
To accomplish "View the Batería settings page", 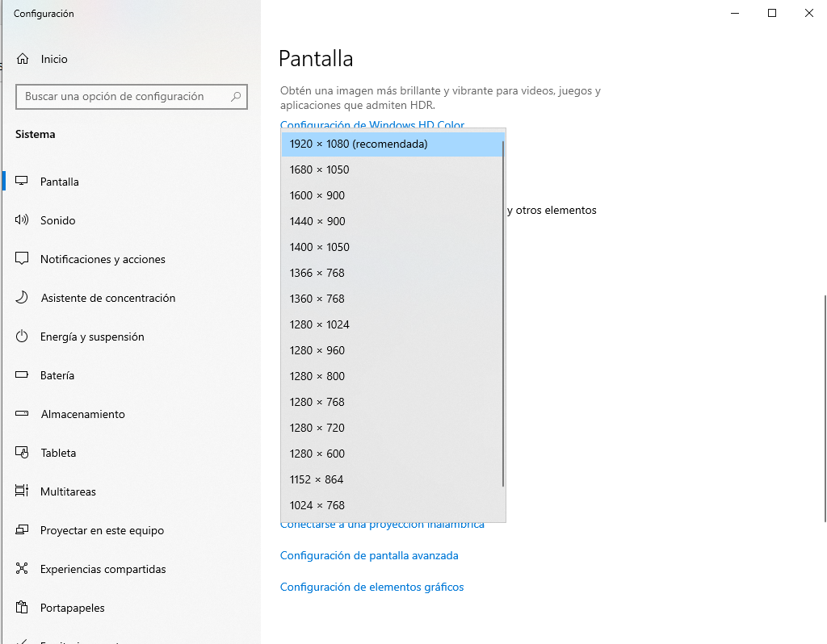I will [x=59, y=374].
